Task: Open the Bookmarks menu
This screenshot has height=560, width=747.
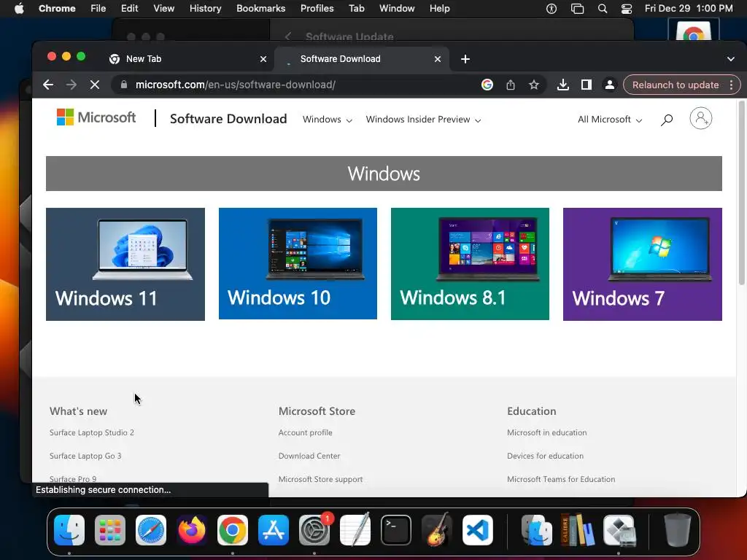Action: [260, 9]
